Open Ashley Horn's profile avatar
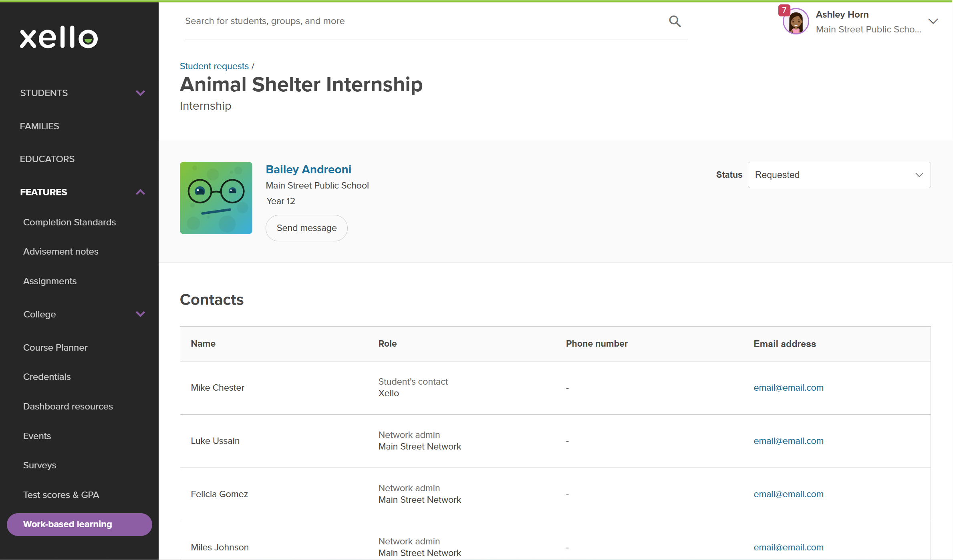Screen dimensions: 953x560 point(796,22)
